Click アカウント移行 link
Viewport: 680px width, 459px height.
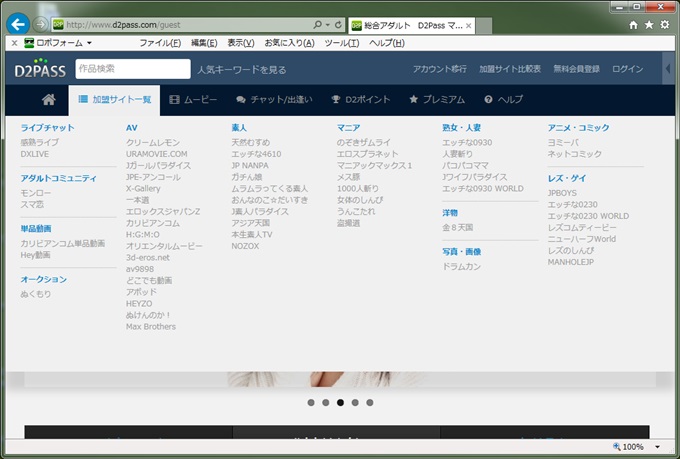pyautogui.click(x=439, y=69)
